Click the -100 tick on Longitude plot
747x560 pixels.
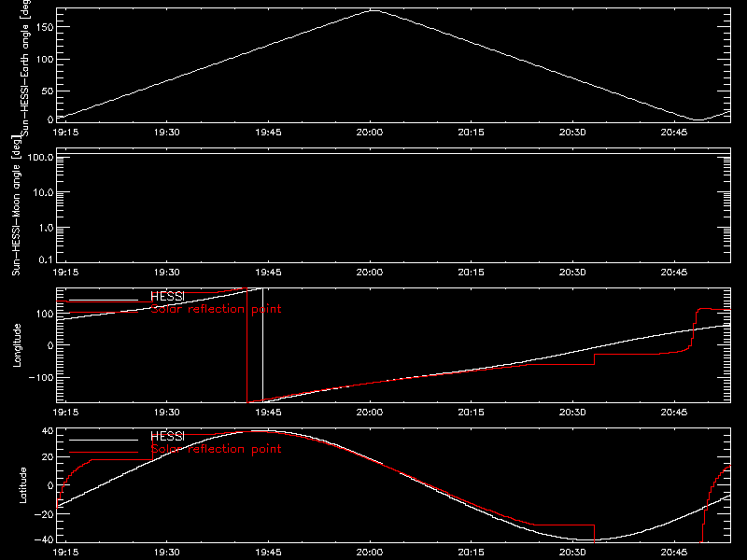coord(40,377)
